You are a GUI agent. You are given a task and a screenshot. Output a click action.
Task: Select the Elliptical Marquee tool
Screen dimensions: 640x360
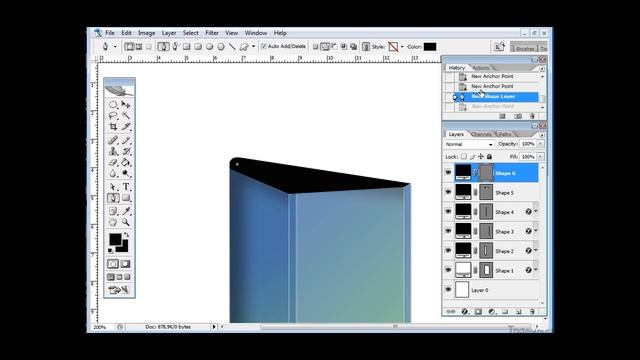[x=113, y=105]
